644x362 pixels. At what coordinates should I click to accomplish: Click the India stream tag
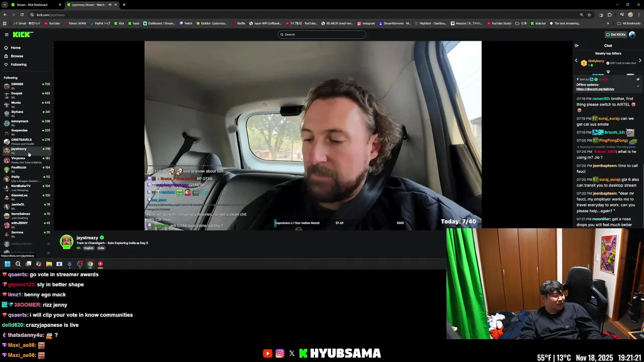click(101, 248)
